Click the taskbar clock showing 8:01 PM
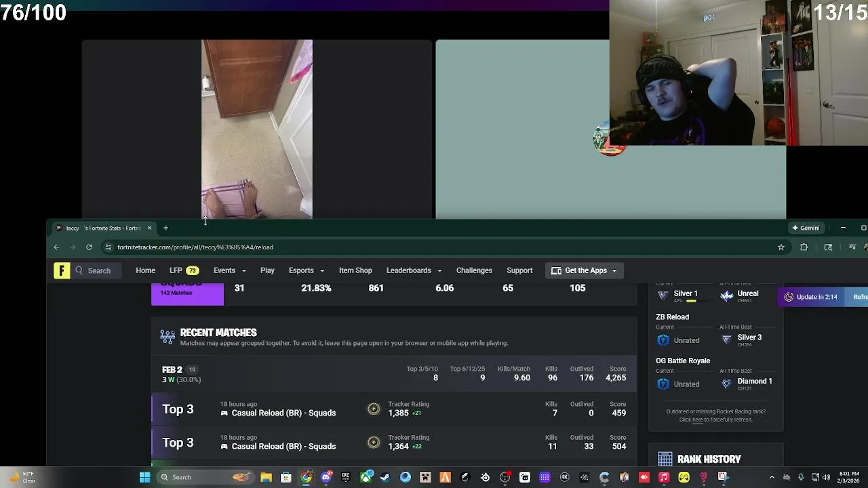This screenshot has width=868, height=488. point(849,477)
